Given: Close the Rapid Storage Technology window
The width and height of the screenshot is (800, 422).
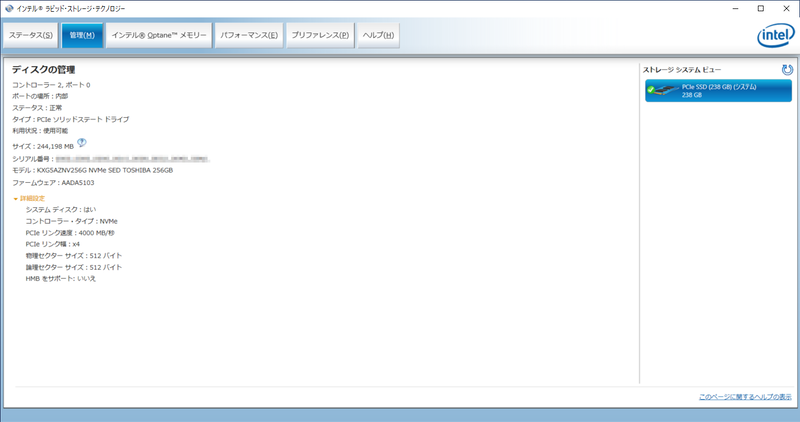Looking at the screenshot, I should [786, 9].
